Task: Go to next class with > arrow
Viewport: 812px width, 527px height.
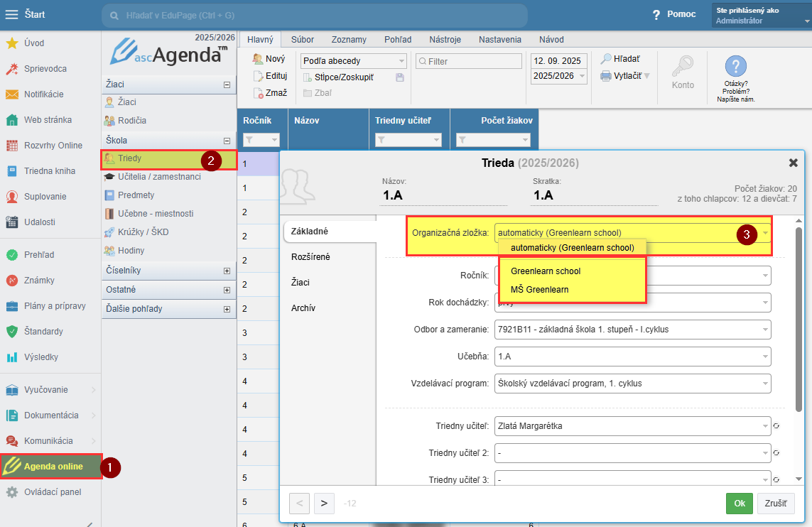Action: click(323, 504)
